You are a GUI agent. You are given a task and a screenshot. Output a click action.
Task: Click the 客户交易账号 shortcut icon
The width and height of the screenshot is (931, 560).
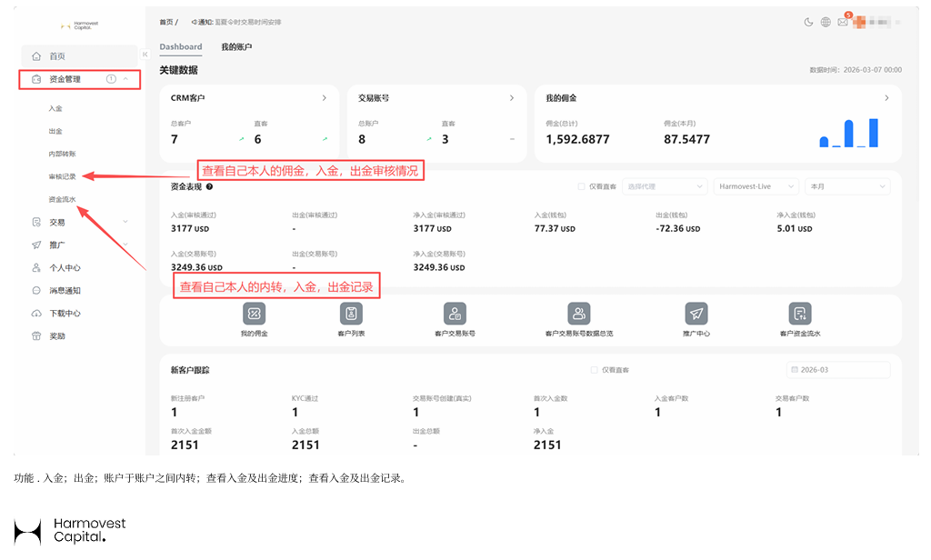(x=455, y=314)
